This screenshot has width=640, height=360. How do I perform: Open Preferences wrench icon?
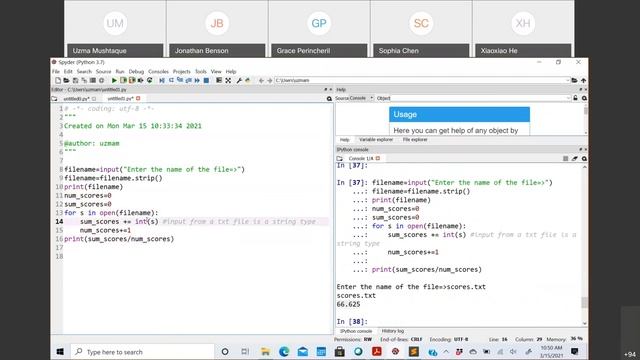pos(239,80)
